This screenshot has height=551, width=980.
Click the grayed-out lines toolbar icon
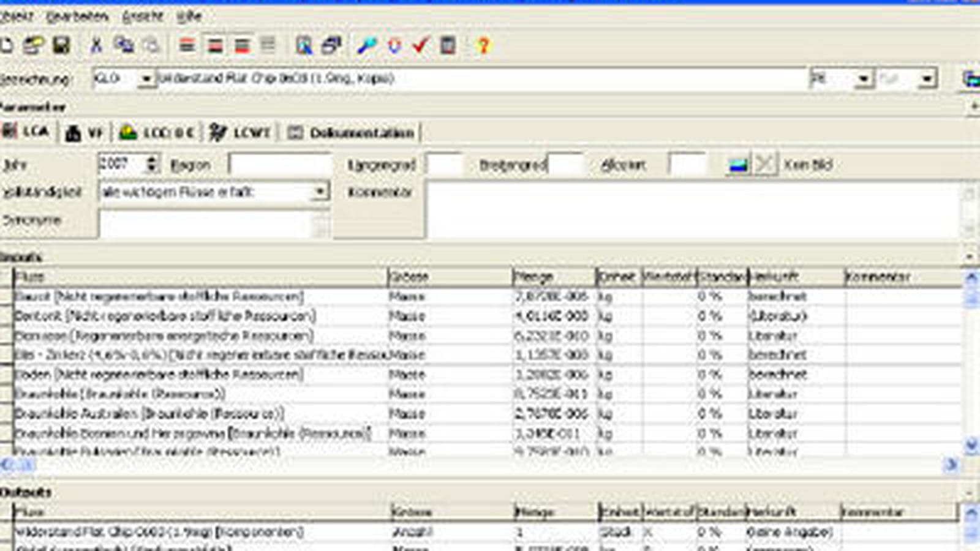268,45
